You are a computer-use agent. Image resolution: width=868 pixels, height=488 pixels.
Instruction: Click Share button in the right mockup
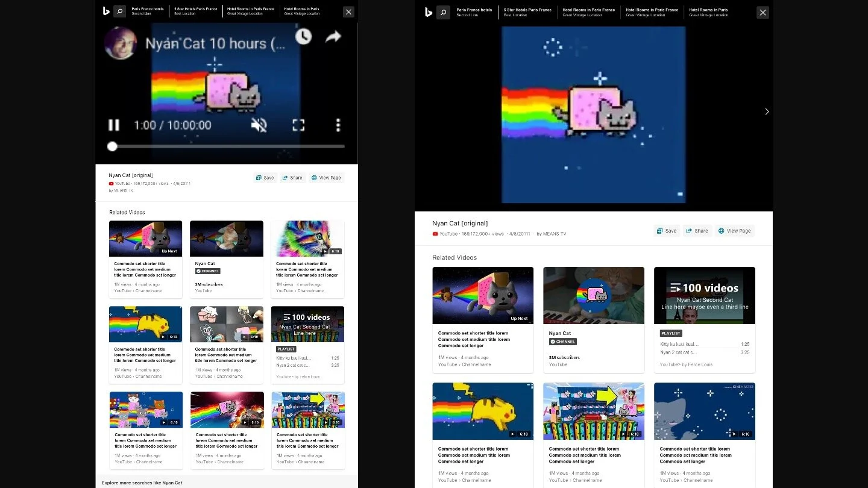coord(697,231)
